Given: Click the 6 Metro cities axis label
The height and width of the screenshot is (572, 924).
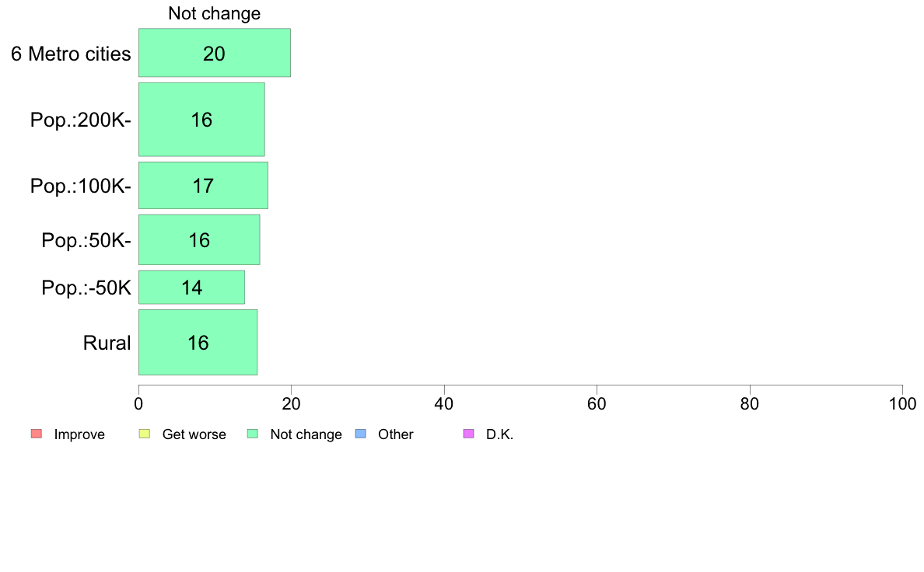Looking at the screenshot, I should tap(71, 54).
